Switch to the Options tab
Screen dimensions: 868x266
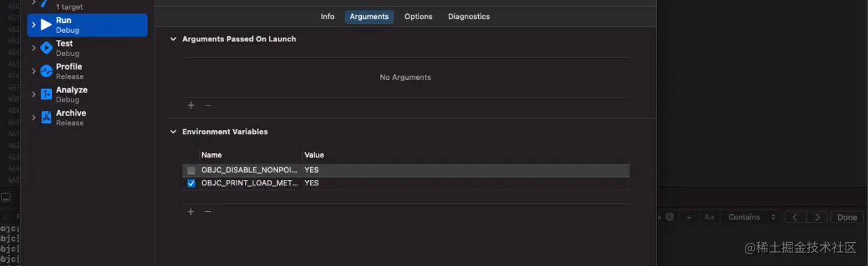click(x=418, y=17)
